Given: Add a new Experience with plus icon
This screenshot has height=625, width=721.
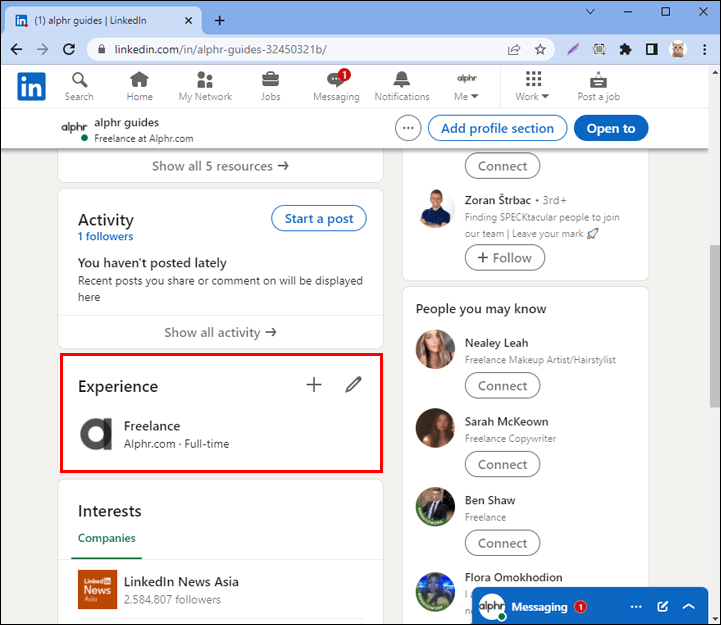Looking at the screenshot, I should [314, 384].
